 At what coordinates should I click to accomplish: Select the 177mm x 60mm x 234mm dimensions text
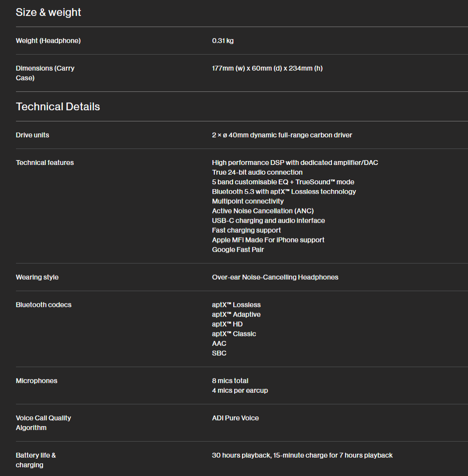267,68
